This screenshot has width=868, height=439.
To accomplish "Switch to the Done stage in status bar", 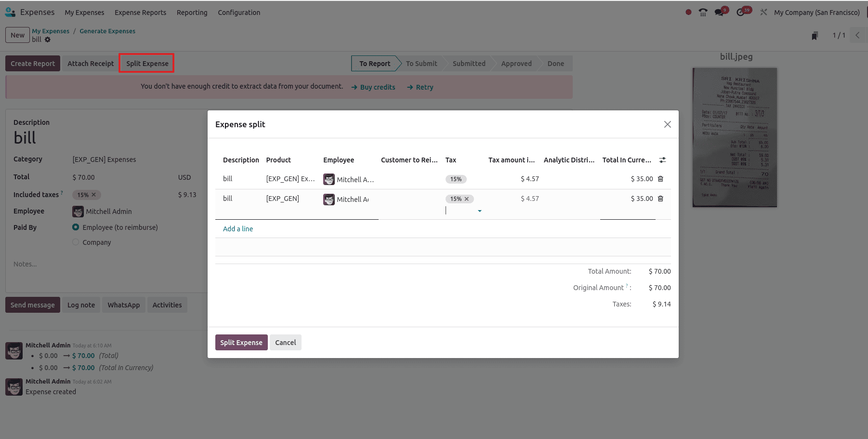I will coord(555,63).
